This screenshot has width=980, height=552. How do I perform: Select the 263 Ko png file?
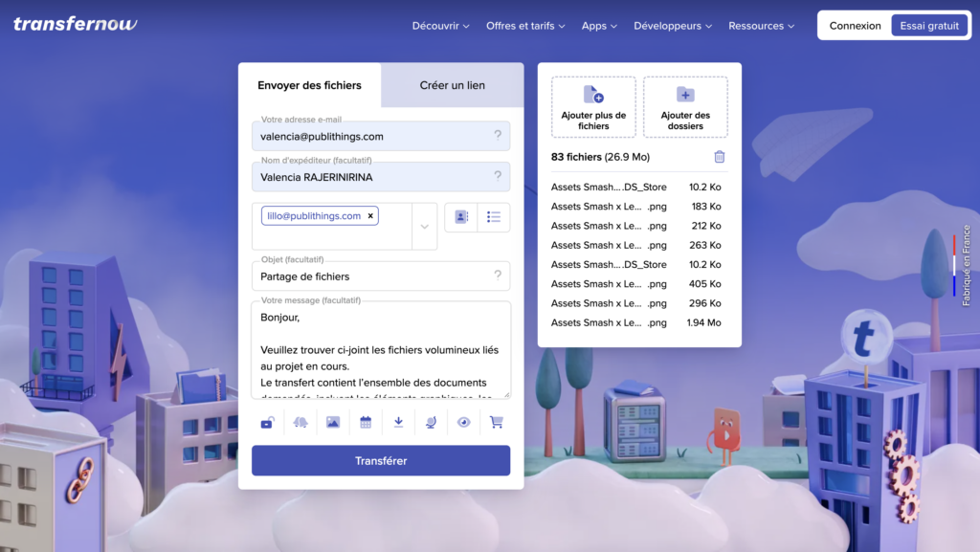click(636, 245)
